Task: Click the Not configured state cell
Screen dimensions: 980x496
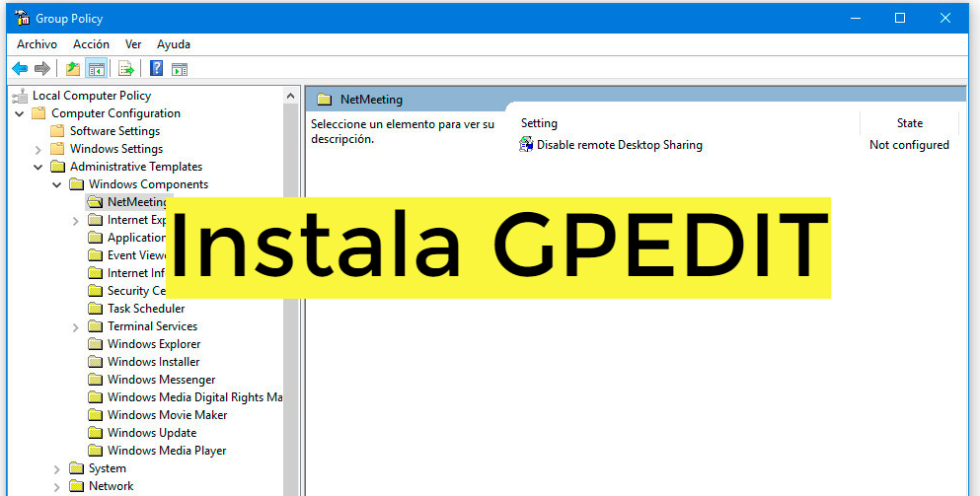Action: pyautogui.click(x=909, y=145)
